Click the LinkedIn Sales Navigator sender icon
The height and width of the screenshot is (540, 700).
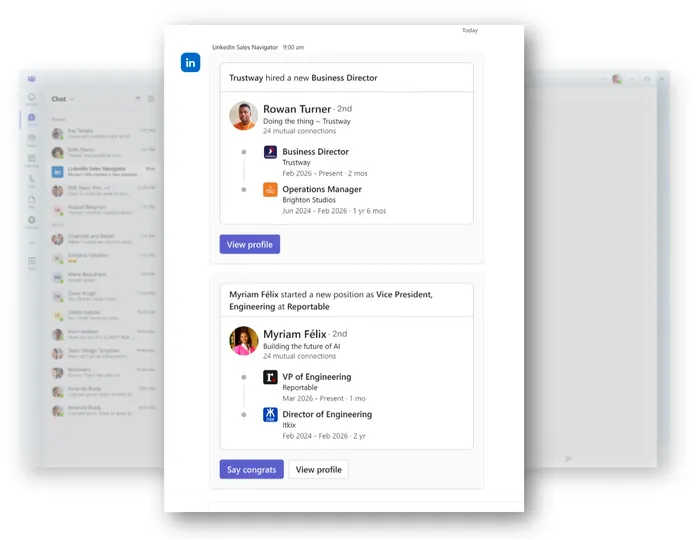pyautogui.click(x=190, y=62)
